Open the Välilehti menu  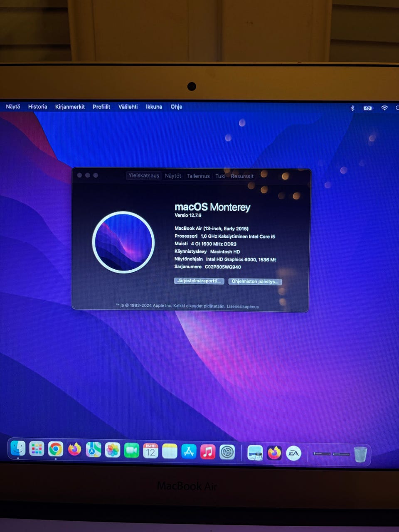point(128,107)
